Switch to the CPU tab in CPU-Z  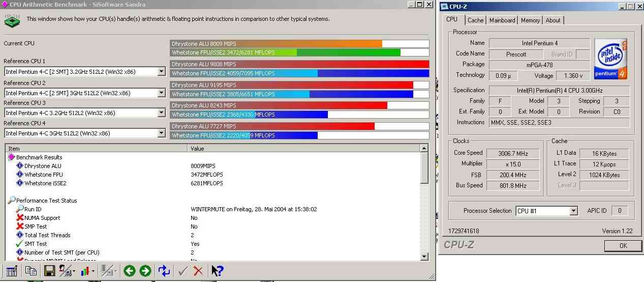[452, 19]
